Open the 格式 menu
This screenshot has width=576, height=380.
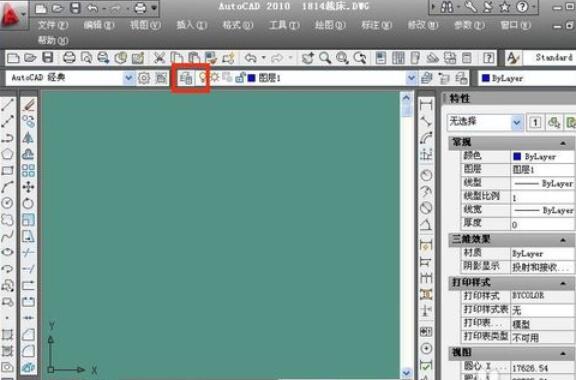tap(238, 25)
